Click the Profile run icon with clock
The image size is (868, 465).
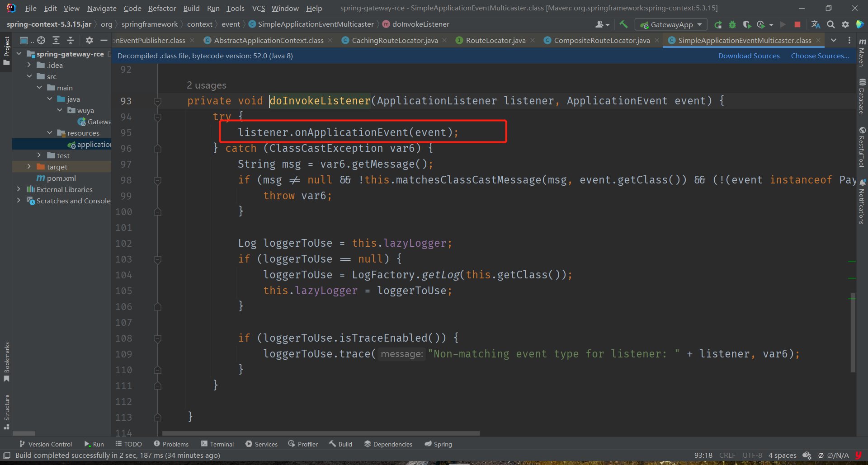[761, 25]
